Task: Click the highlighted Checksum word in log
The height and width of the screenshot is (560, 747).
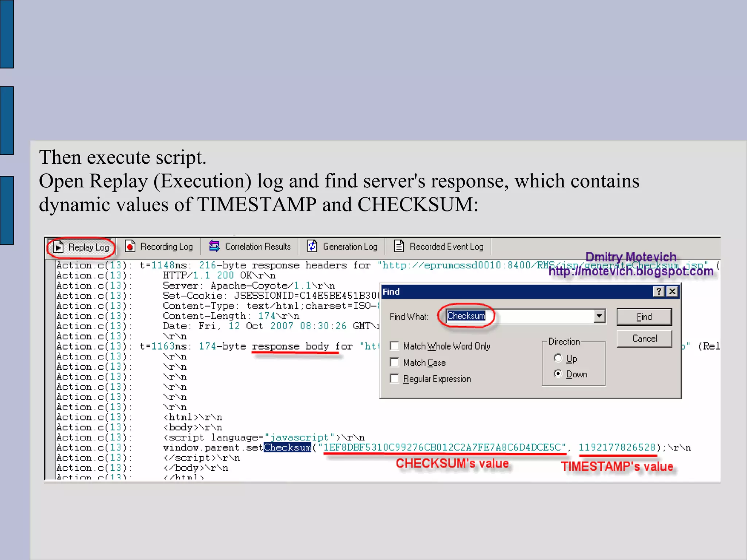Action: click(x=287, y=447)
